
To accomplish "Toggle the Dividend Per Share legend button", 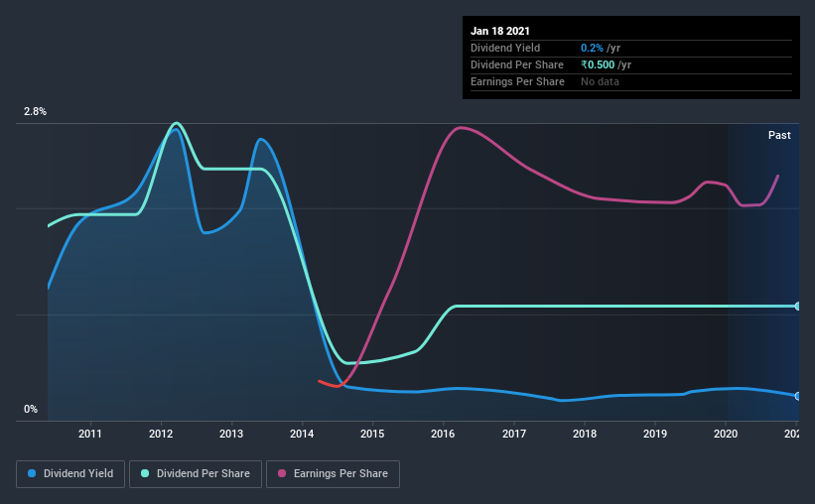I will click(x=196, y=474).
